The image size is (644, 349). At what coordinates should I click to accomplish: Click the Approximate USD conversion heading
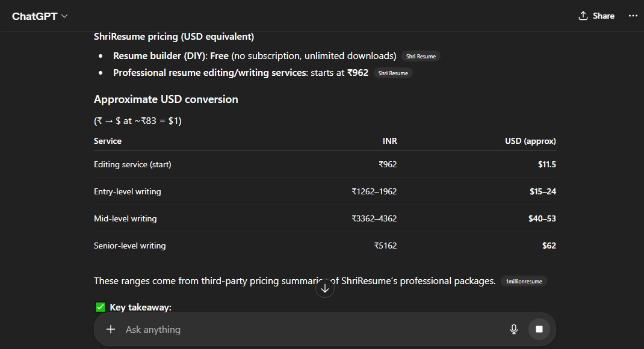pos(165,99)
